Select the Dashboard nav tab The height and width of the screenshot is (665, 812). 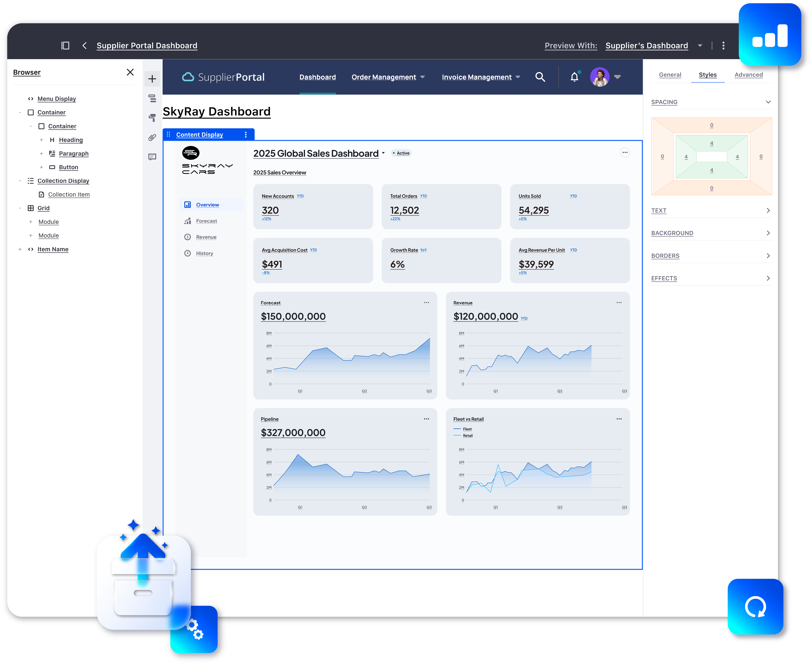tap(318, 77)
